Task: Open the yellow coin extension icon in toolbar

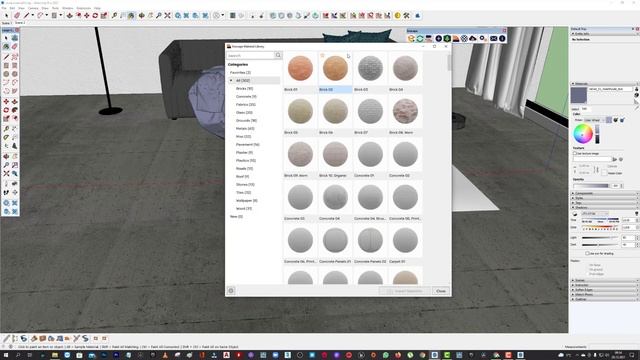Action: pos(398,16)
